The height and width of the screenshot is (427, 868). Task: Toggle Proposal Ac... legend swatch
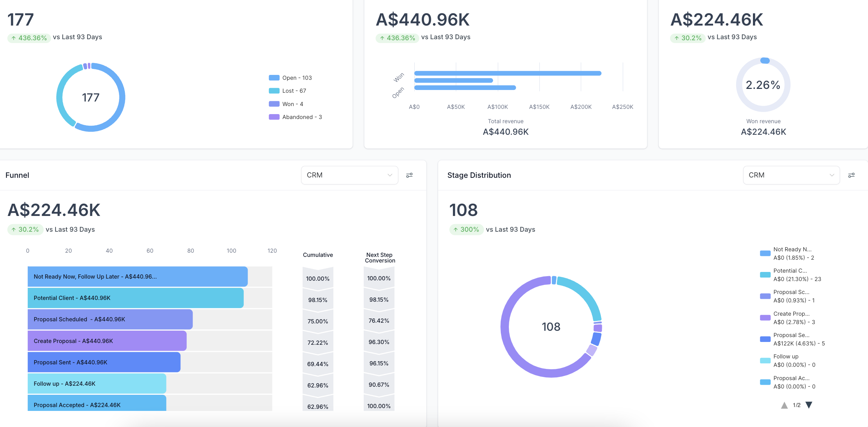tap(765, 382)
